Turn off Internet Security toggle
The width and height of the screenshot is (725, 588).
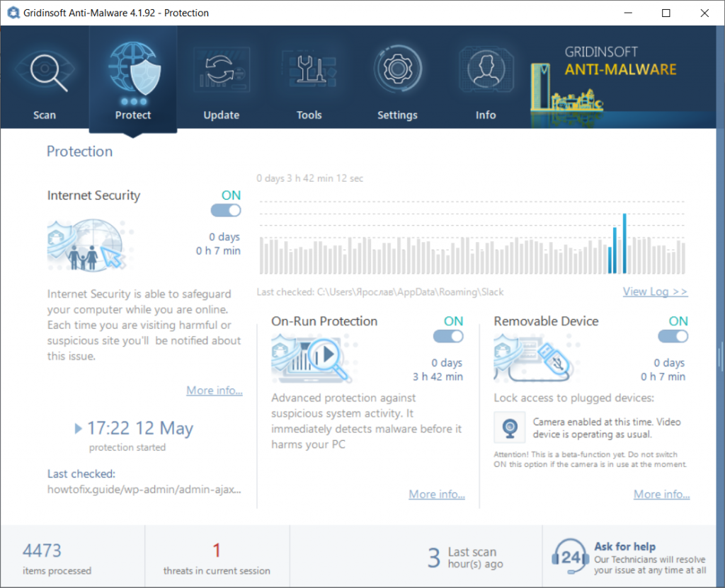pos(226,210)
